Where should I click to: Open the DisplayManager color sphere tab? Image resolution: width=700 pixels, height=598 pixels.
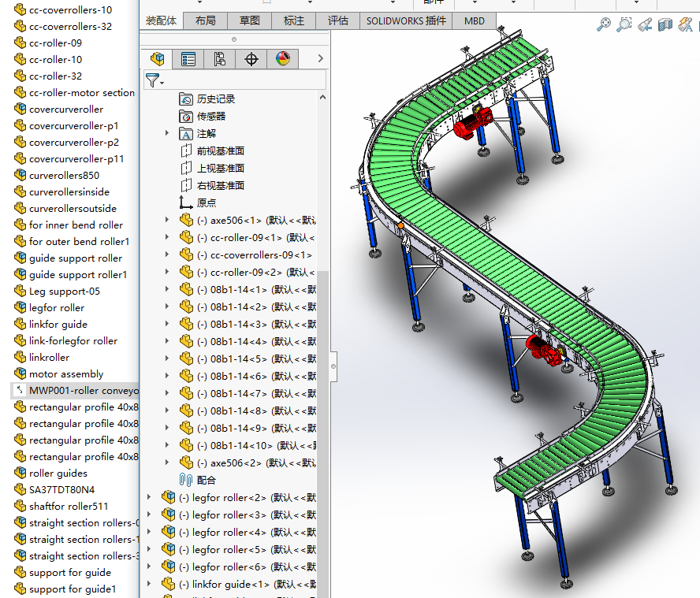click(x=282, y=58)
